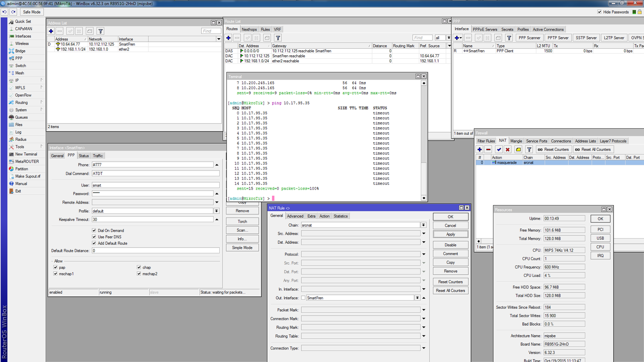Image resolution: width=644 pixels, height=362 pixels.
Task: Click the blue checkmark to enable NAT rule
Action: click(x=499, y=149)
